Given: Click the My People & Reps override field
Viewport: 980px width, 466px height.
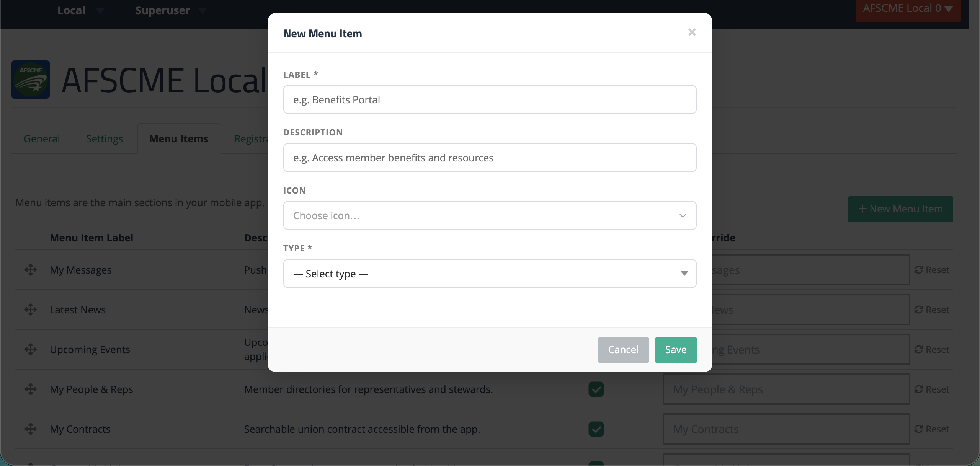Looking at the screenshot, I should 786,389.
